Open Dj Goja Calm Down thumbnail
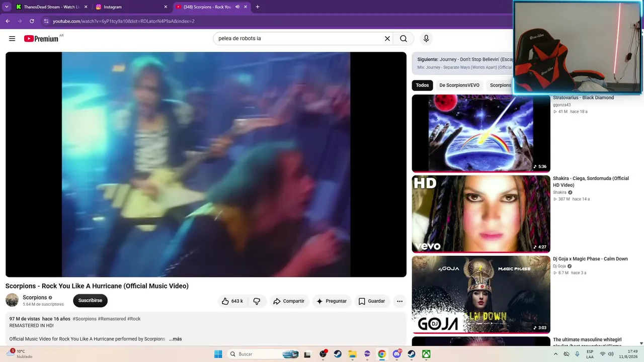 (481, 294)
